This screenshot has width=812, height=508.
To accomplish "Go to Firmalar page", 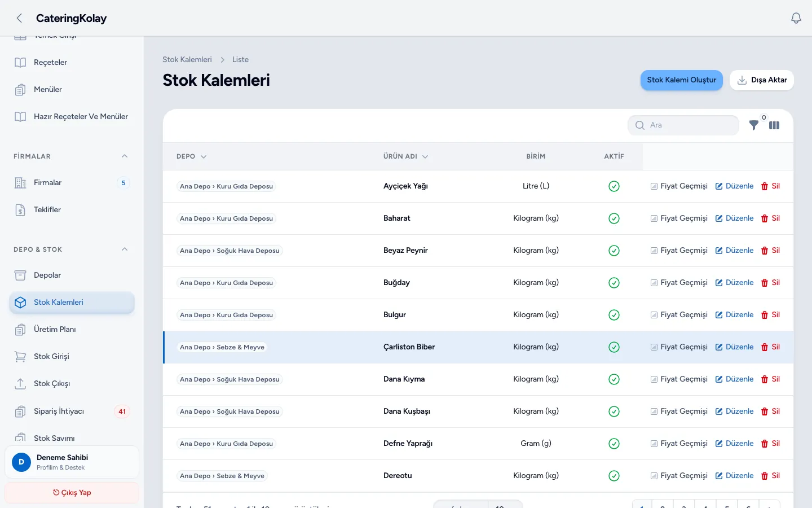I will (72, 183).
